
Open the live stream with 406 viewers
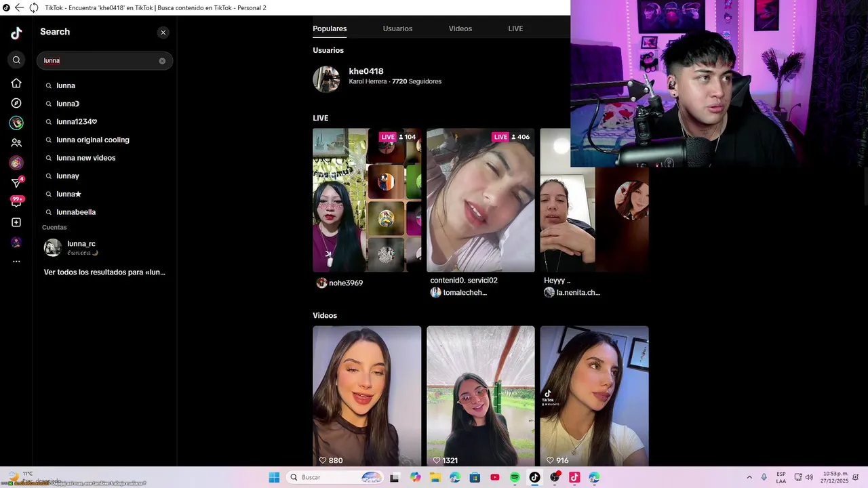pyautogui.click(x=481, y=200)
